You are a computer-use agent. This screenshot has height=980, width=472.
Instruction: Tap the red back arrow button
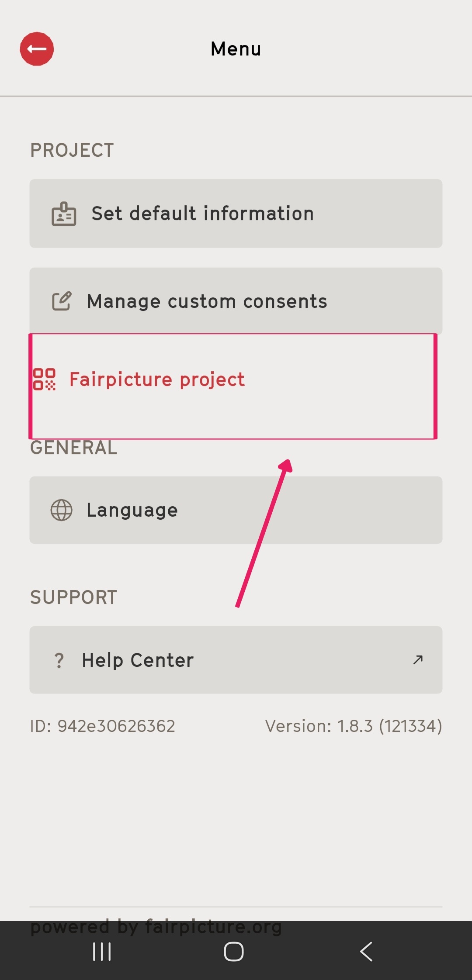[x=37, y=49]
